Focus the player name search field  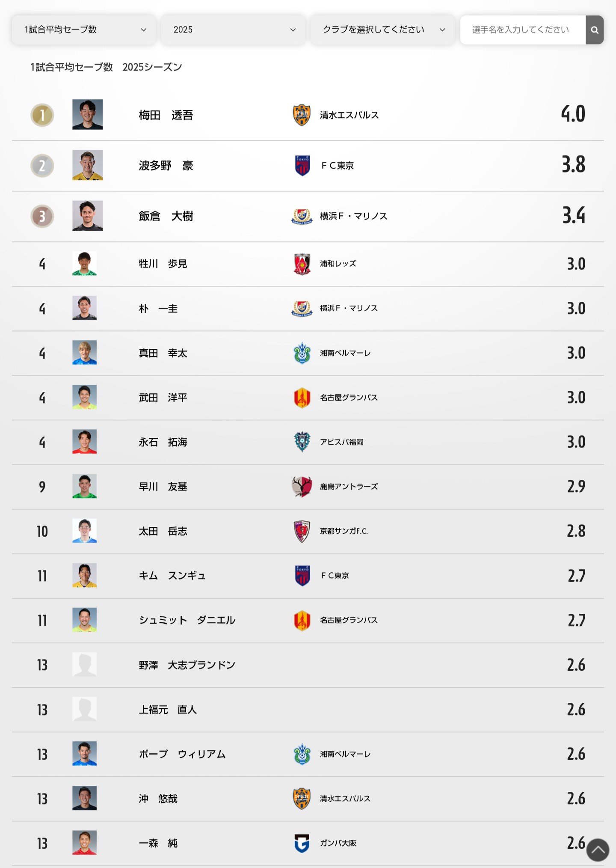(522, 30)
